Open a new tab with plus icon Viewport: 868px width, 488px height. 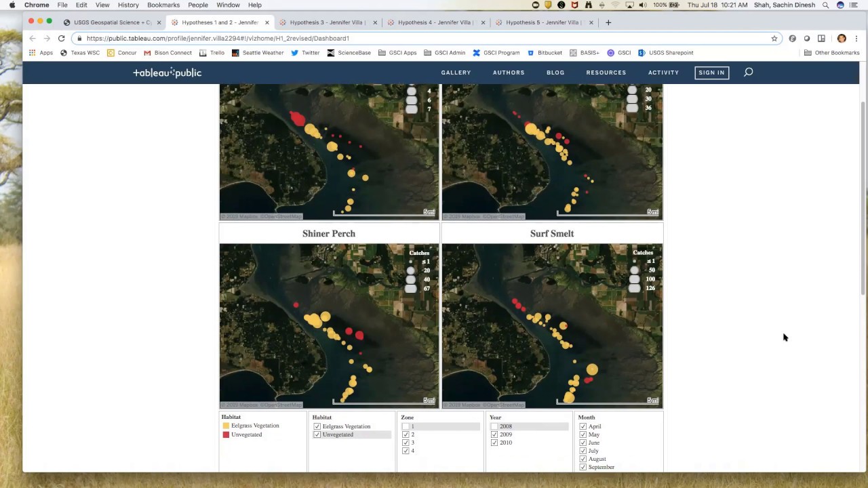click(x=608, y=22)
